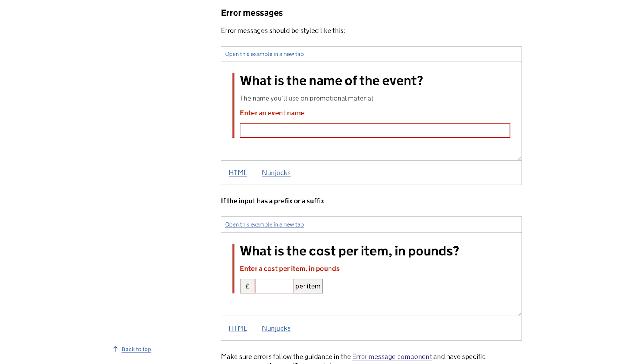Click the Back to top link
Image resolution: width=635 pixels, height=364 pixels.
[x=136, y=349]
